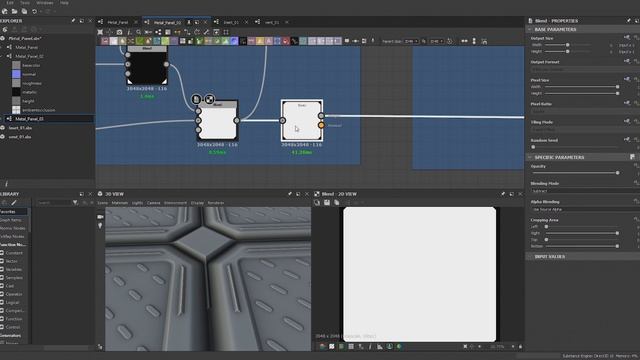Click the pin icon in Properties panel header
The width and height of the screenshot is (640, 360).
629,21
